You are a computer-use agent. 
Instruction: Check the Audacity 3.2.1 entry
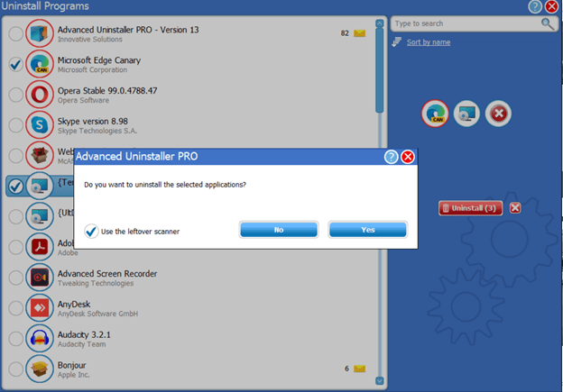coord(16,339)
